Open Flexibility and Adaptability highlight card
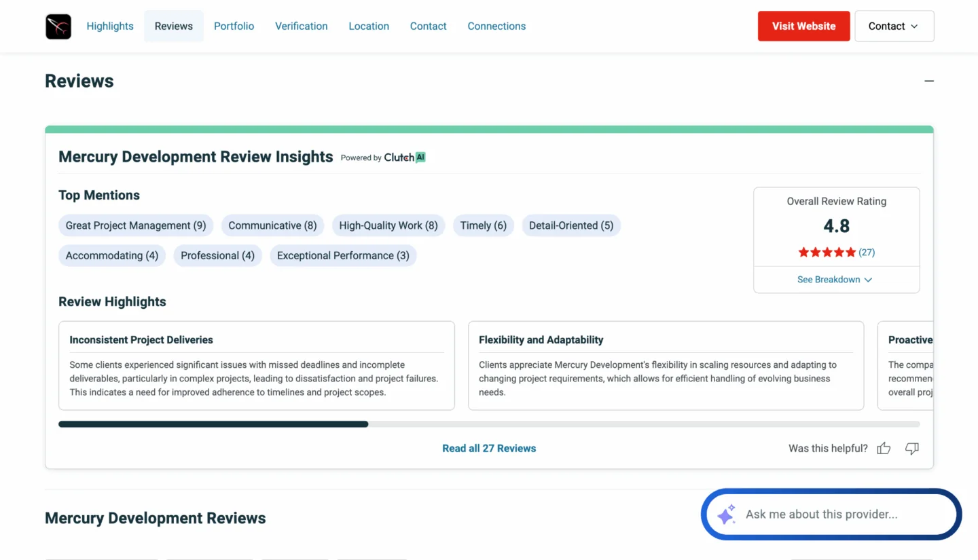This screenshot has height=560, width=978. pos(666,365)
